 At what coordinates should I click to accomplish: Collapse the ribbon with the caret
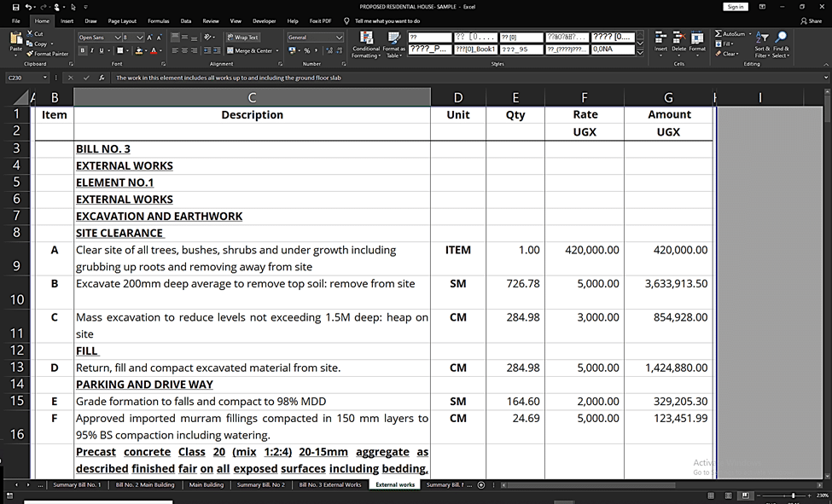[826, 64]
